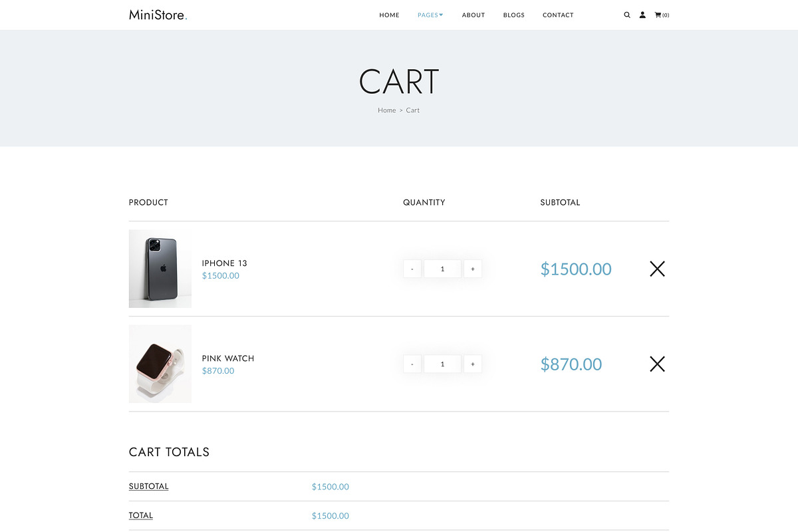Viewport: 798px width, 532px height.
Task: Click the iPhone 13 unit price $1500.00
Action: coord(221,275)
